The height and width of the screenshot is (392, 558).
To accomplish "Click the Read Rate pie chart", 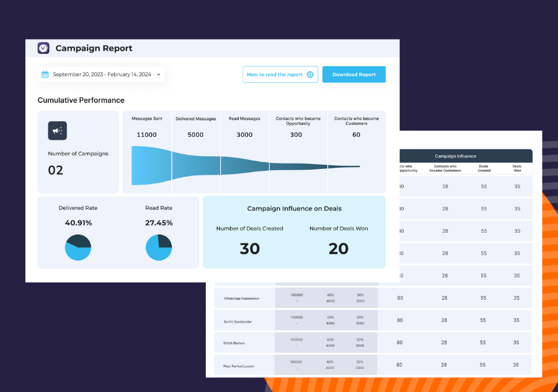I will [159, 248].
